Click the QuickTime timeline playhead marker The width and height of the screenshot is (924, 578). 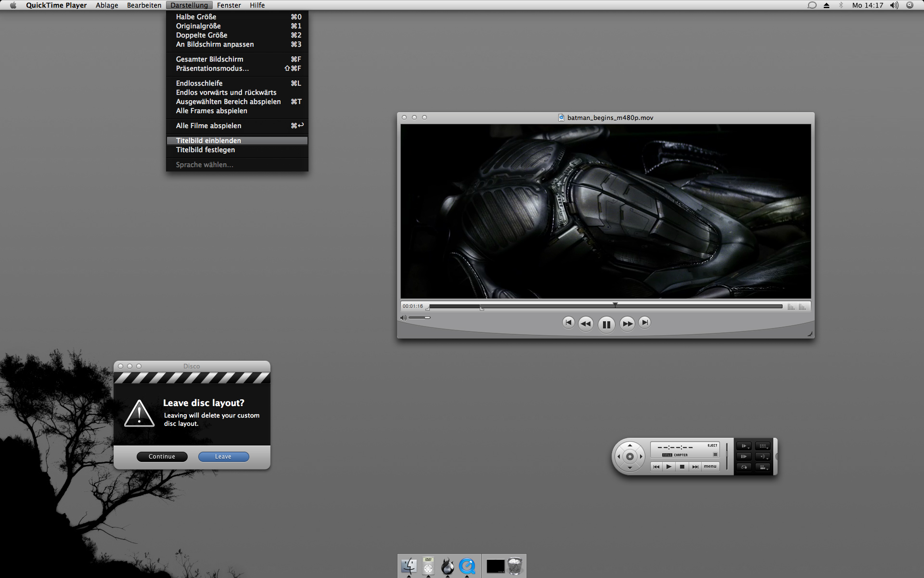click(615, 304)
